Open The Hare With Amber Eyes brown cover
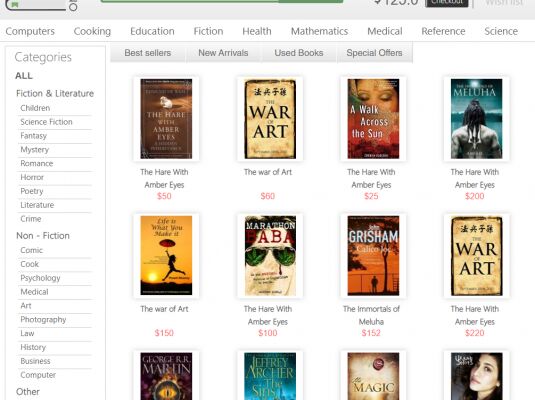This screenshot has width=535, height=400. pos(166,119)
